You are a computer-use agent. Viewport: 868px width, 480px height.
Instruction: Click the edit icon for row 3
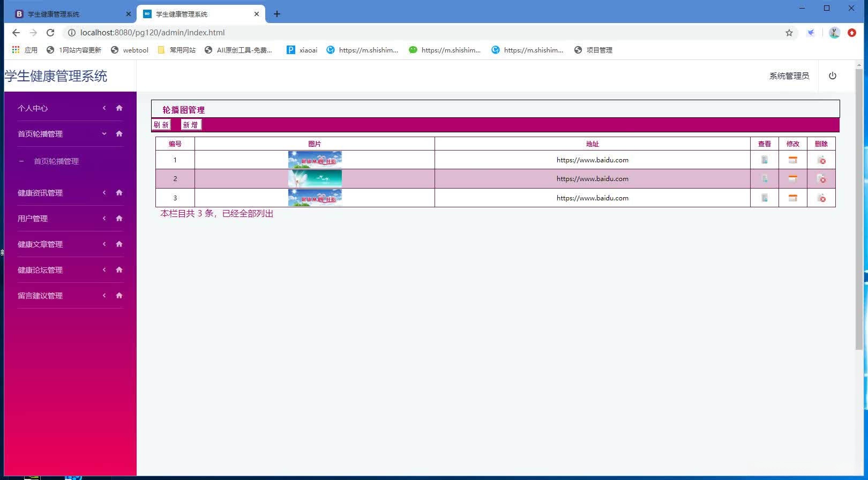tap(793, 198)
